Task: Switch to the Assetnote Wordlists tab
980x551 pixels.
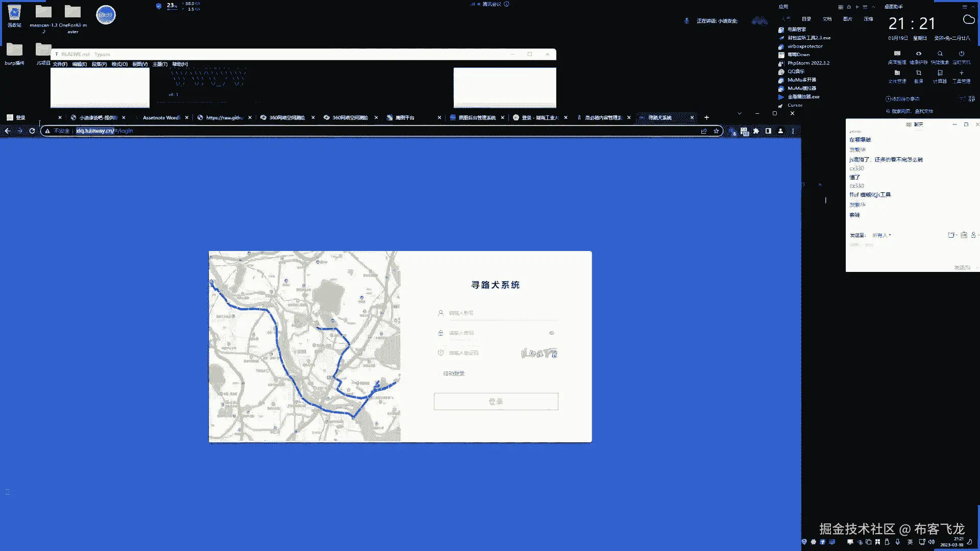Action: (161, 118)
